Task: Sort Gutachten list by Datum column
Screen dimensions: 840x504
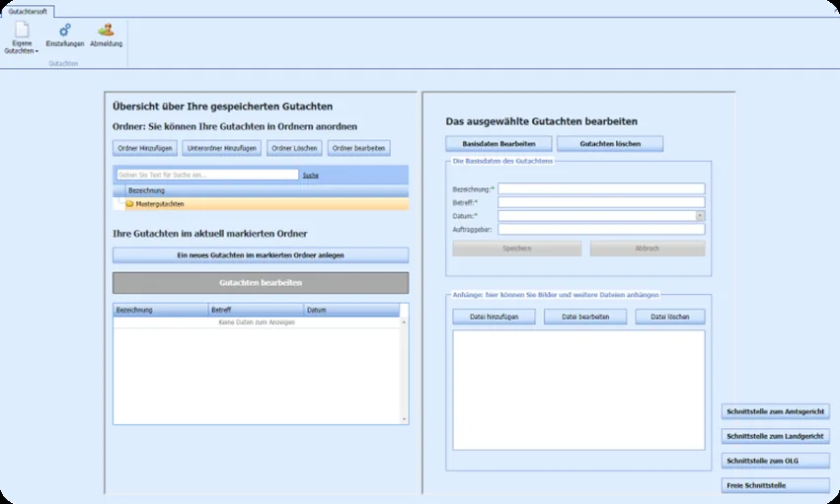Action: coord(351,310)
